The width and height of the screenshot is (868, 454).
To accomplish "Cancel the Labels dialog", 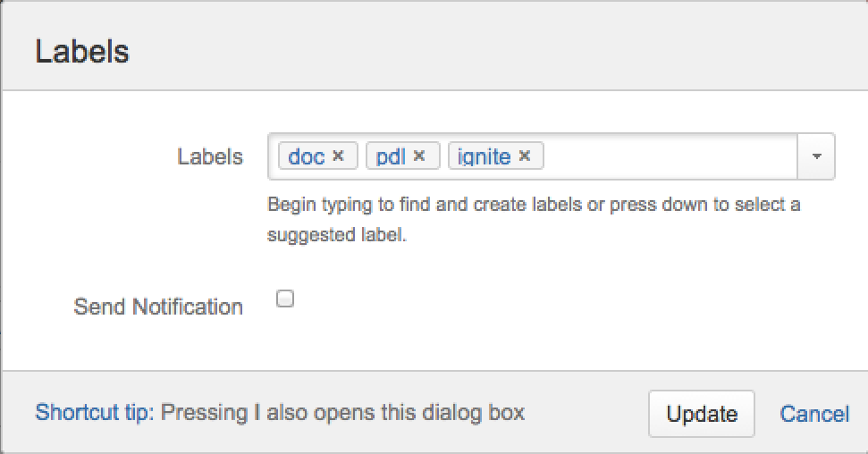I will (813, 414).
